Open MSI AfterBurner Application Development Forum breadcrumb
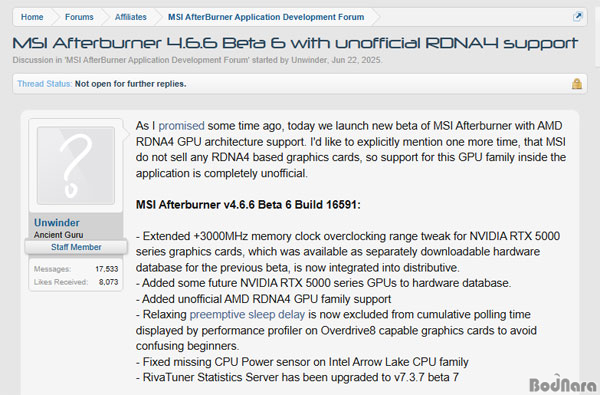The height and width of the screenshot is (395, 600). [x=266, y=17]
